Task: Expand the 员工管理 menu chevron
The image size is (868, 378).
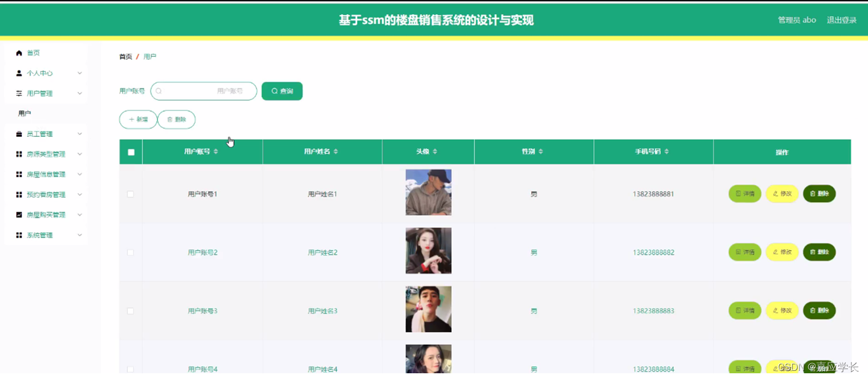Action: point(80,134)
